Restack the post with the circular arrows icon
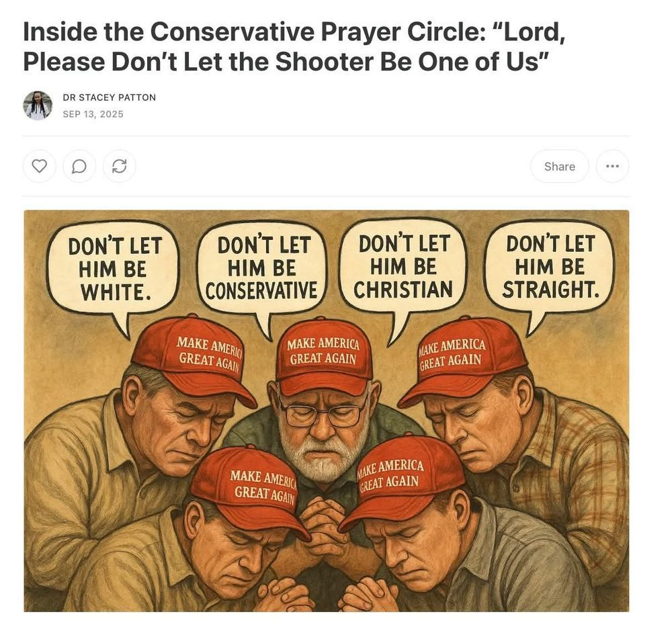The image size is (672, 641). click(x=119, y=166)
